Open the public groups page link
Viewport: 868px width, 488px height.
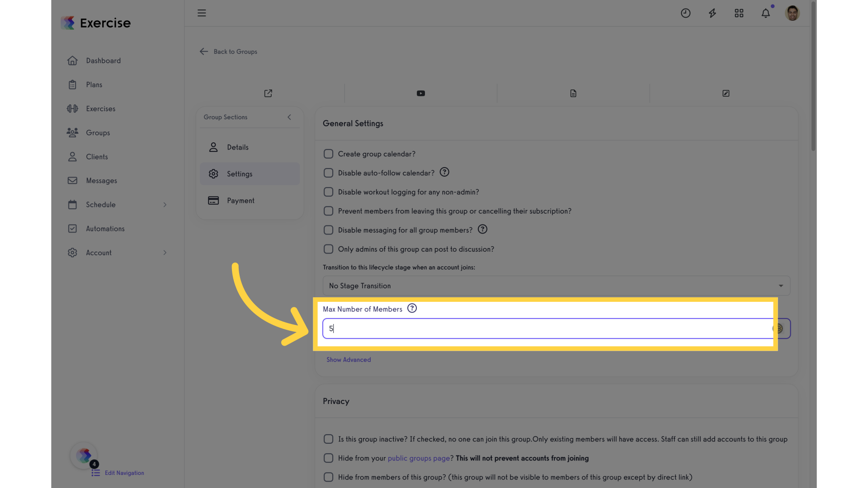click(x=419, y=458)
